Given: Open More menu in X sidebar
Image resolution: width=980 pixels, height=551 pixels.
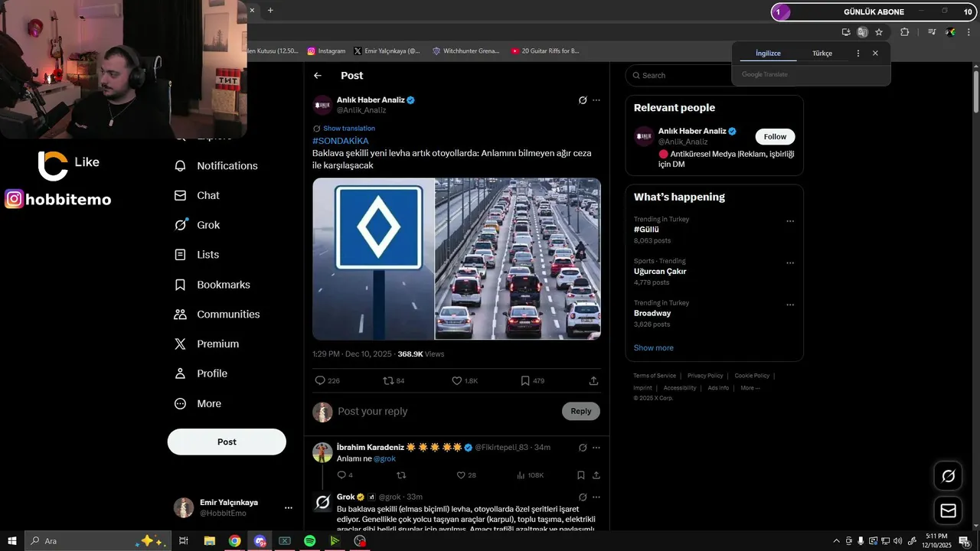Looking at the screenshot, I should click(198, 404).
